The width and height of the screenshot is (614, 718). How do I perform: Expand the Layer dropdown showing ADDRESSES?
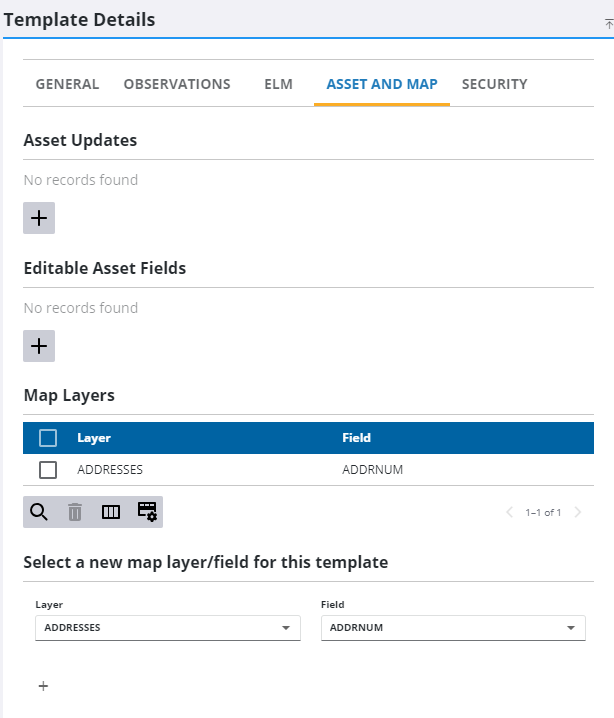click(285, 628)
